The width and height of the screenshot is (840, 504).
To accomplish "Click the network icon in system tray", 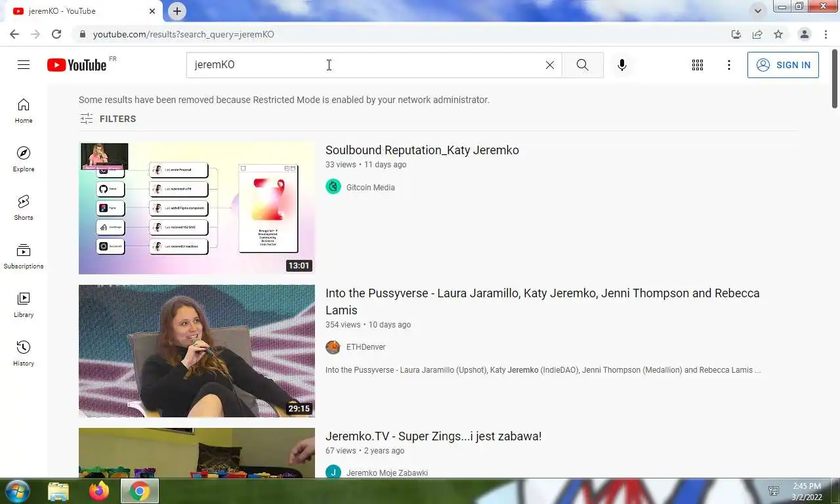I will click(774, 491).
